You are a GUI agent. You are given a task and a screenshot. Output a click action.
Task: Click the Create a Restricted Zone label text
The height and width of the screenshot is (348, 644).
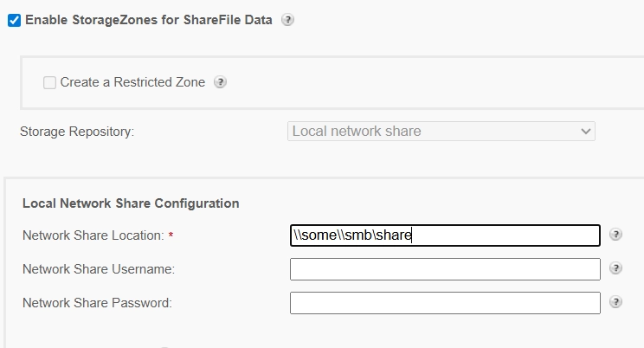(132, 82)
